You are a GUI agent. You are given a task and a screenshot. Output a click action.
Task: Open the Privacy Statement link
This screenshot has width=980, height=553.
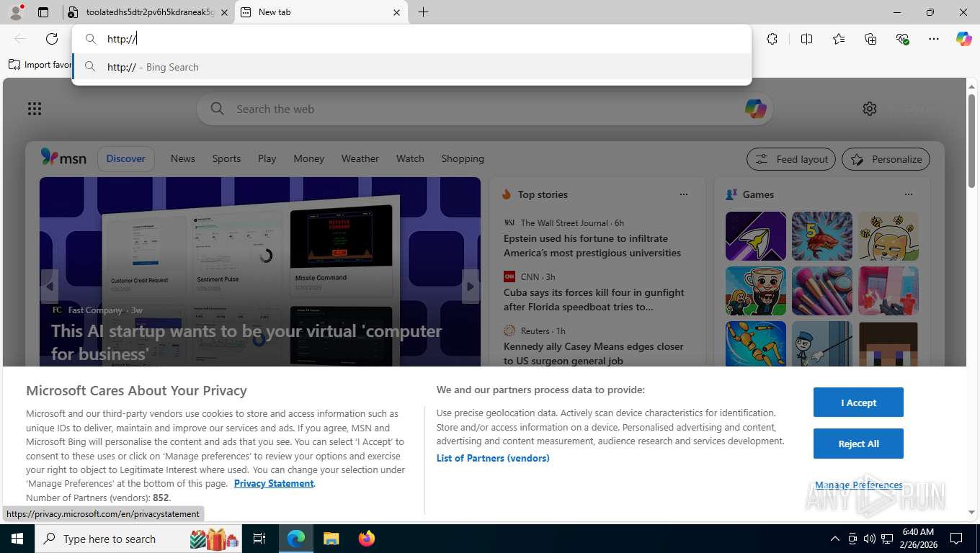274,484
